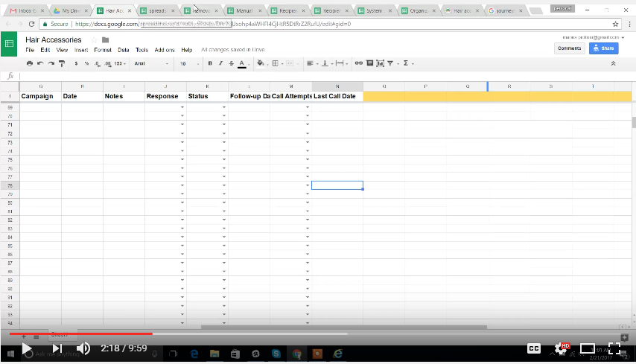Toggle closed captions CC
The height and width of the screenshot is (364, 636).
click(x=534, y=348)
